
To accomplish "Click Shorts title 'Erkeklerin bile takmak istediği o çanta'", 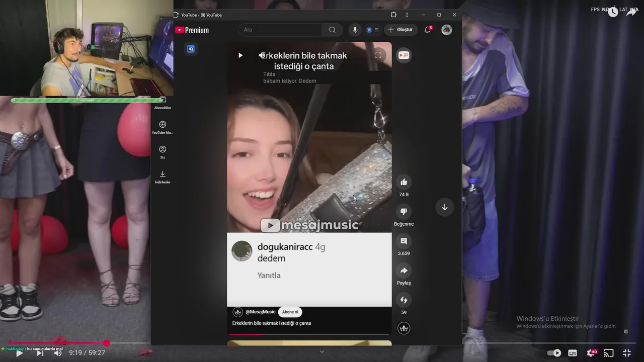I will pos(272,323).
